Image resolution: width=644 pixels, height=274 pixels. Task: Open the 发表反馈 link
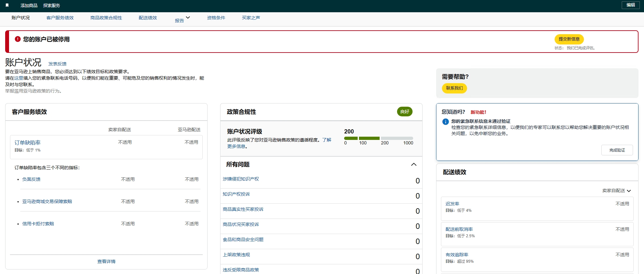point(57,64)
